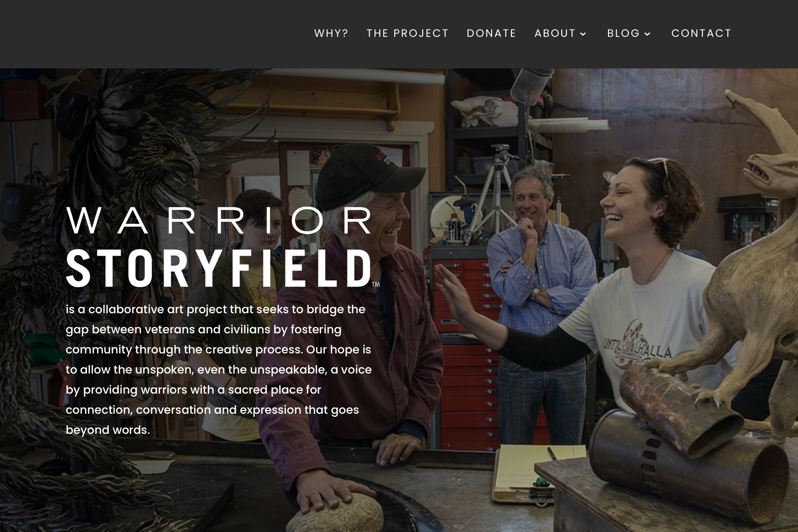
Task: Open the WHY? page in navigation
Action: coord(331,33)
